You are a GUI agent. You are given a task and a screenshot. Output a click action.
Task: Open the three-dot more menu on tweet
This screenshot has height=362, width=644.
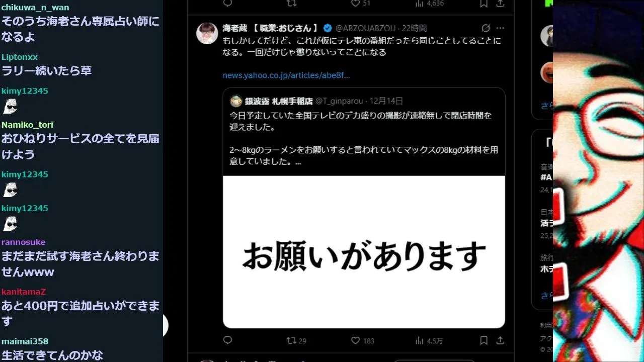point(500,28)
